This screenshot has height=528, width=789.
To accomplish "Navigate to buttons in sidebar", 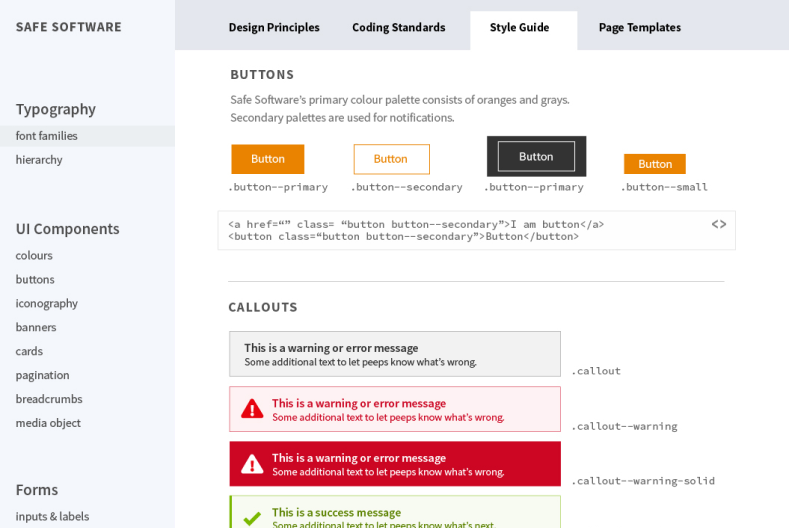I will 35,279.
